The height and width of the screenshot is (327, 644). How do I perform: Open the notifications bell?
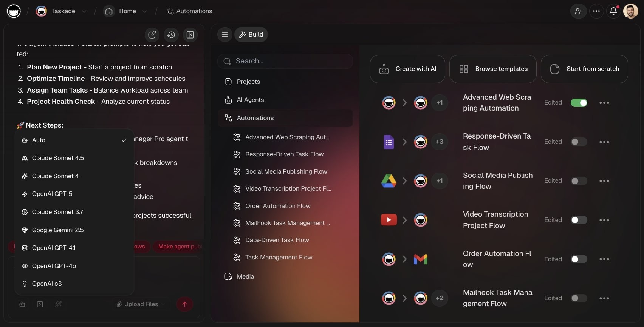click(613, 11)
